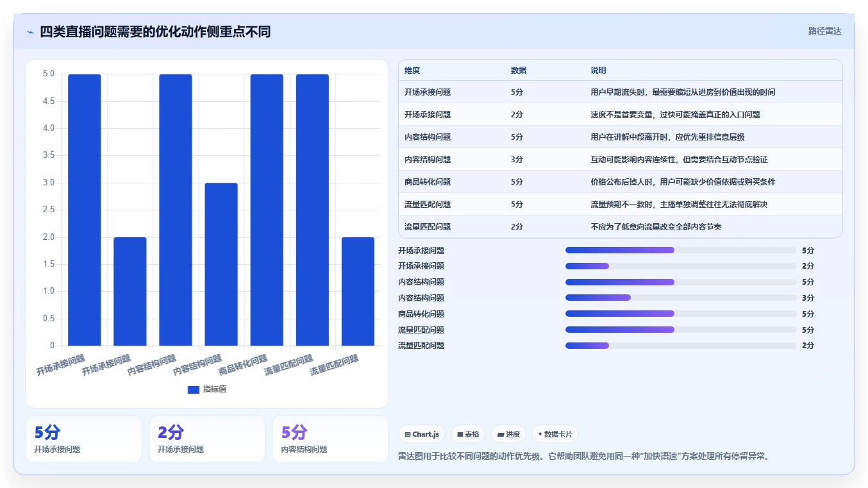Open the blue 5分 开场承接问题 data card

click(x=83, y=439)
